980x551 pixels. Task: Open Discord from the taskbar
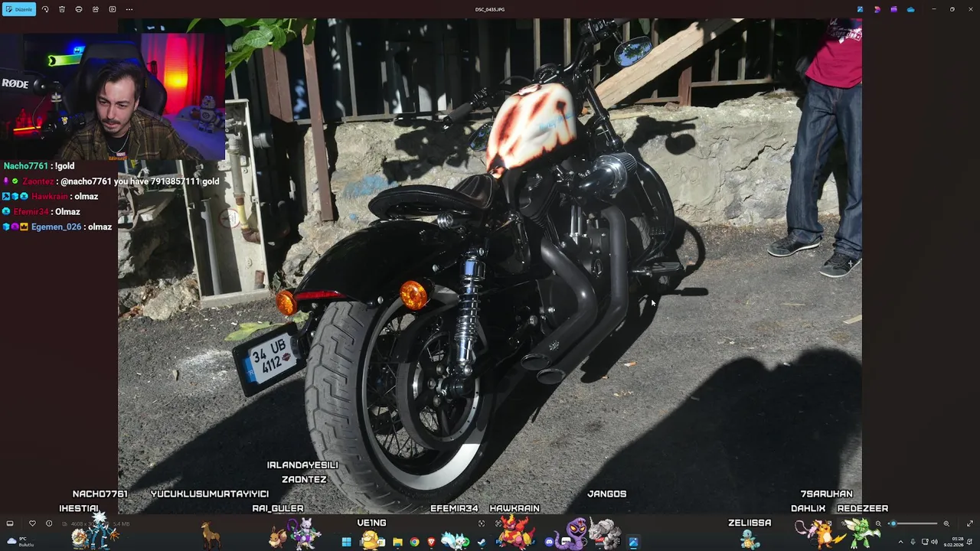(x=549, y=542)
